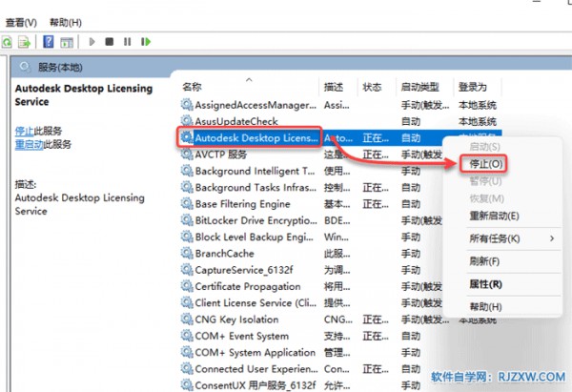Choose 属性(R) in the context menu
This screenshot has width=572, height=392.
point(485,284)
